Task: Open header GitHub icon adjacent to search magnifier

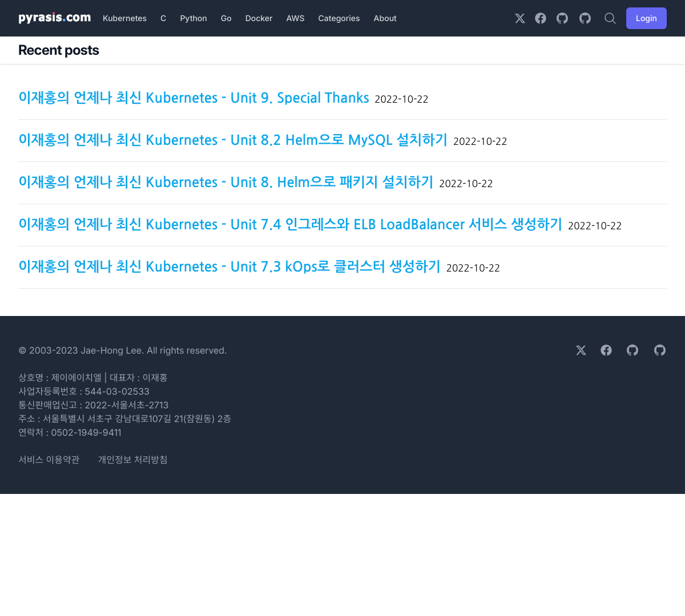Action: 585,18
